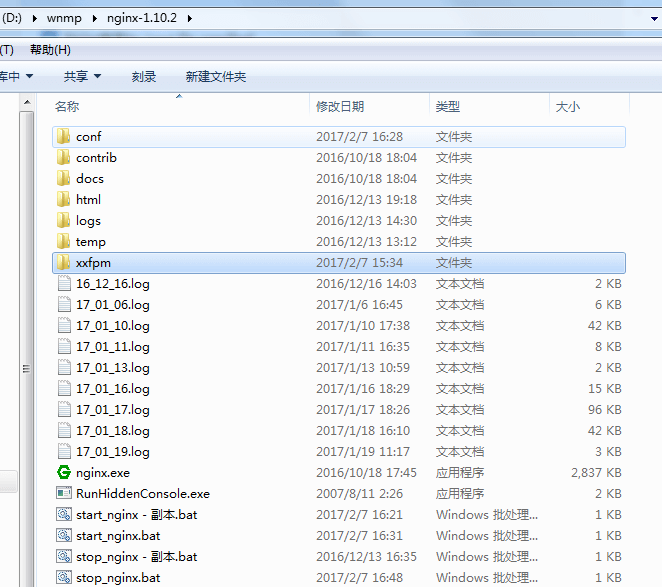
Task: Select the nginx.exe file name
Action: pyautogui.click(x=103, y=473)
